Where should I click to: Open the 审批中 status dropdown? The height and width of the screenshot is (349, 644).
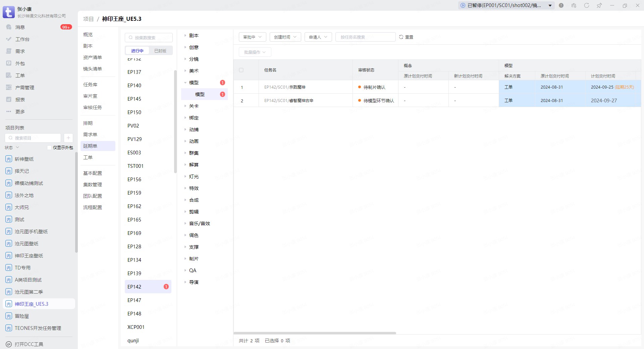[x=252, y=37]
